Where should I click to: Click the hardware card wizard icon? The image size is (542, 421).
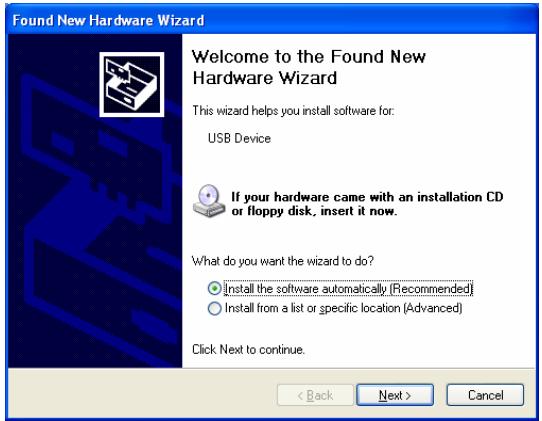pos(131,84)
